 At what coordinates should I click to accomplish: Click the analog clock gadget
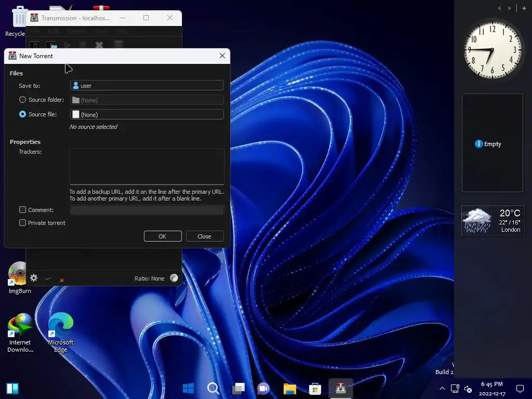click(493, 49)
